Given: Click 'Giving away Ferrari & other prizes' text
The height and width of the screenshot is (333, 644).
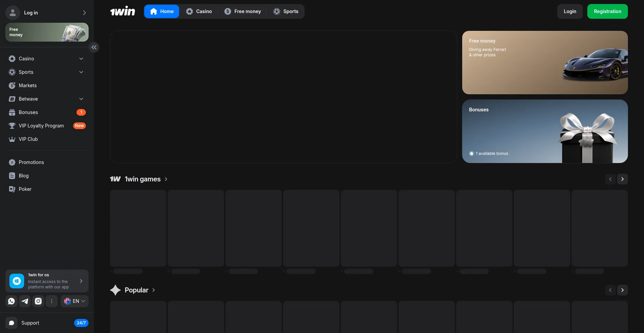Looking at the screenshot, I should pyautogui.click(x=487, y=52).
